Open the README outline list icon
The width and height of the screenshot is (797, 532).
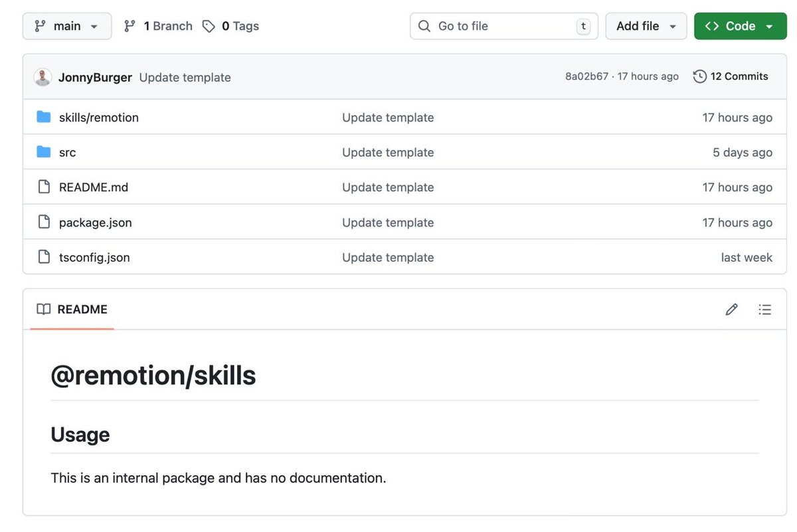[765, 310]
